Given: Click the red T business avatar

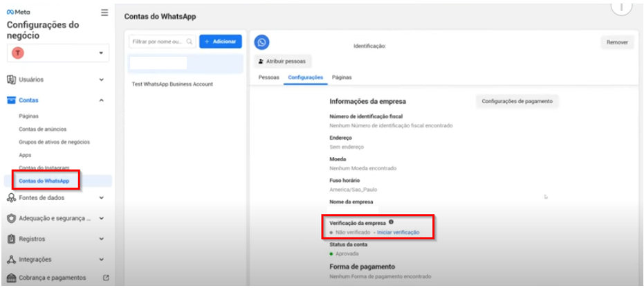Looking at the screenshot, I should [x=17, y=53].
